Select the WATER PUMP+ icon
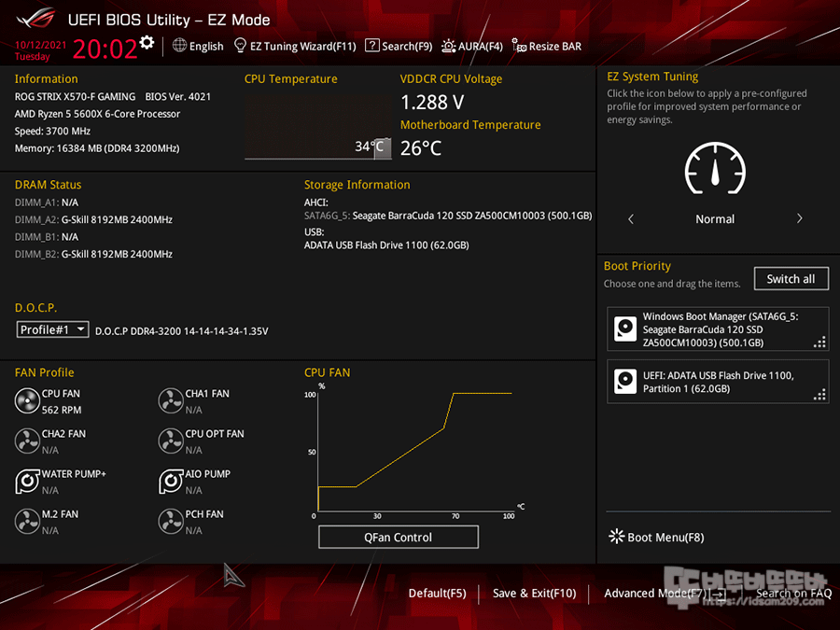This screenshot has height=630, width=840. click(27, 481)
